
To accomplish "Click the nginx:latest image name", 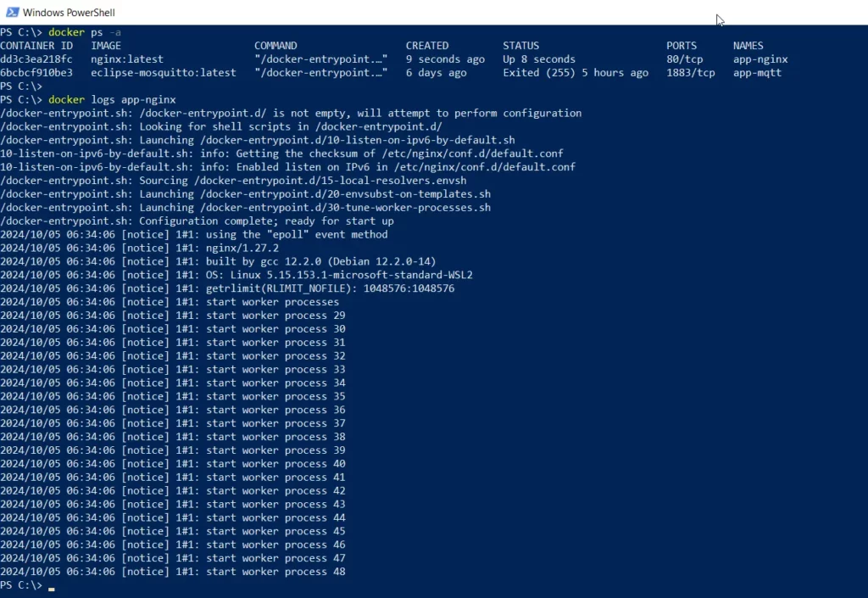I will 127,59.
